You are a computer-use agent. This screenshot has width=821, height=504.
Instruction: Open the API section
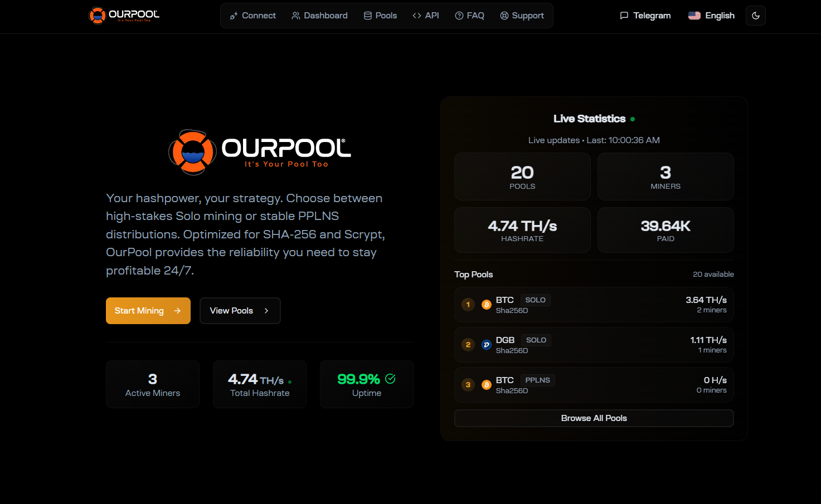[426, 16]
